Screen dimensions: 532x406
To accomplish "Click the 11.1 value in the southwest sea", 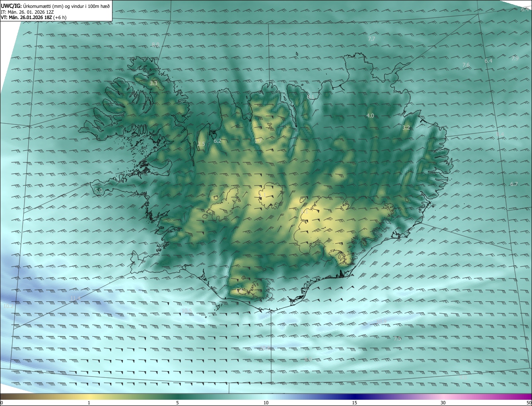I will [x=75, y=298].
